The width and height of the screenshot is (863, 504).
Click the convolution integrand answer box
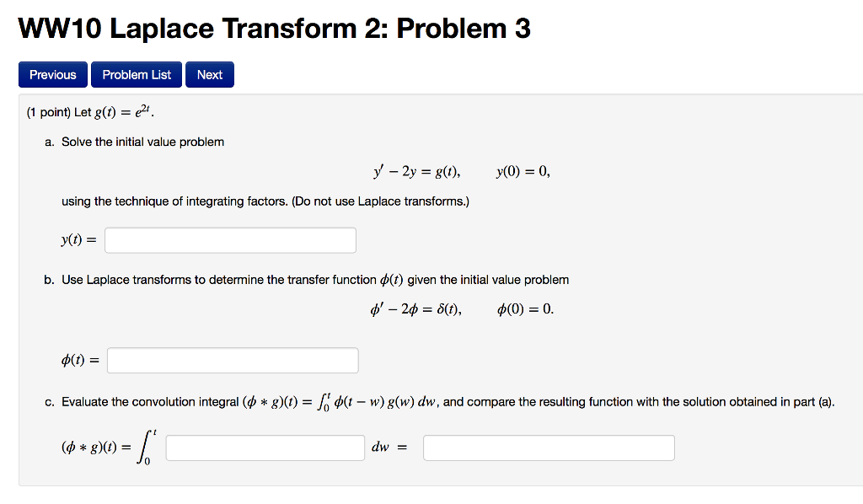tap(265, 448)
